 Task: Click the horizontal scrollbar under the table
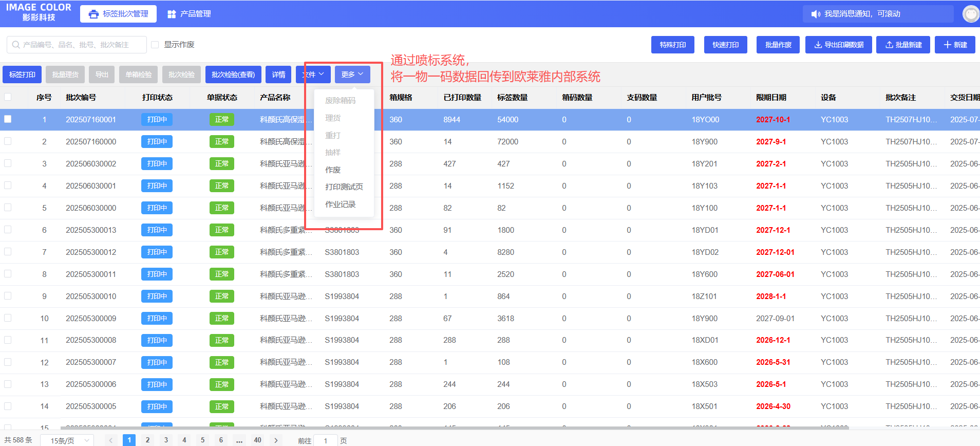pyautogui.click(x=454, y=428)
